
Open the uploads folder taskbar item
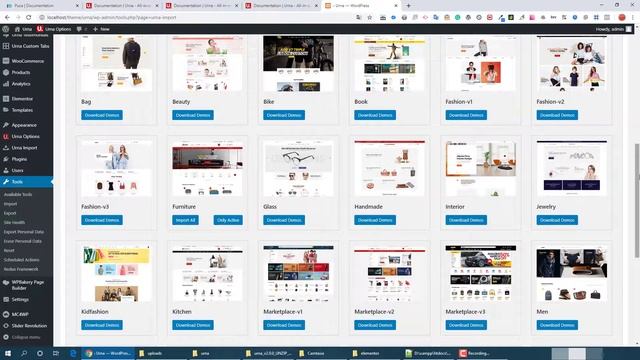162,353
